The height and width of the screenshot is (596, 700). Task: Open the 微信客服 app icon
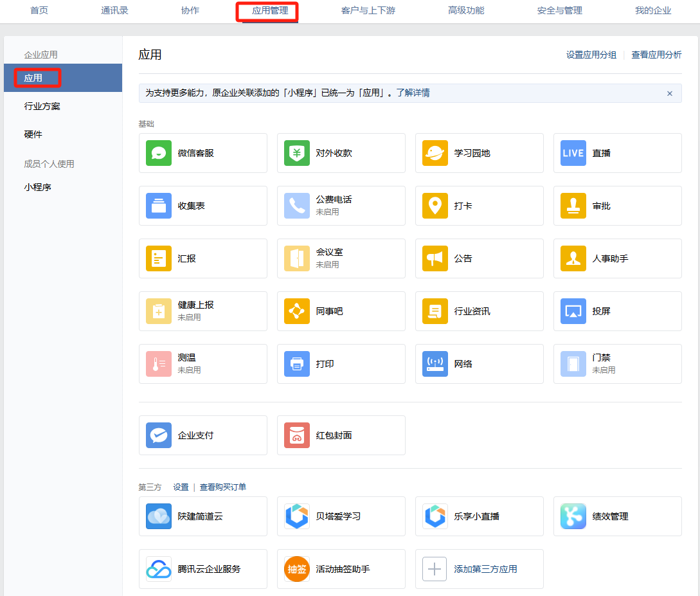click(x=159, y=153)
